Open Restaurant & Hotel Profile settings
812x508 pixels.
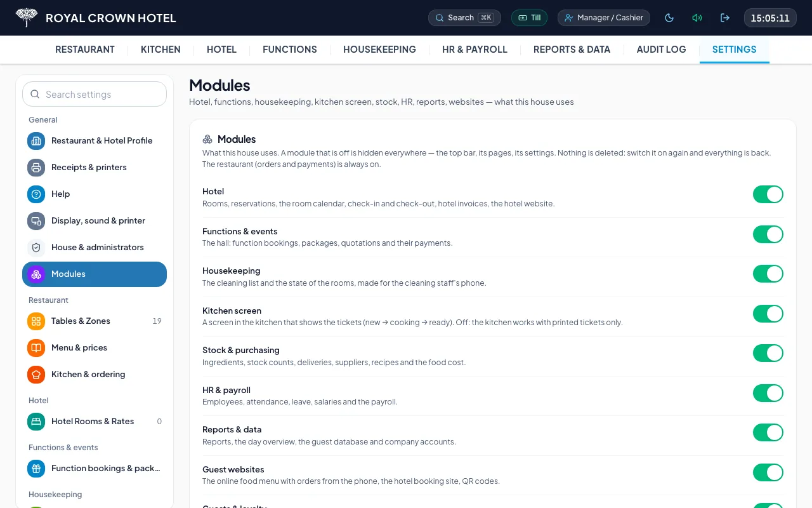click(x=95, y=141)
